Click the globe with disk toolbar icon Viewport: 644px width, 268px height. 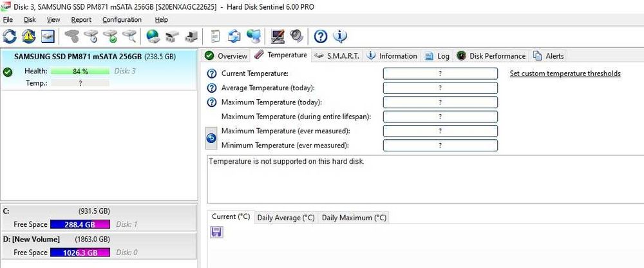(153, 36)
